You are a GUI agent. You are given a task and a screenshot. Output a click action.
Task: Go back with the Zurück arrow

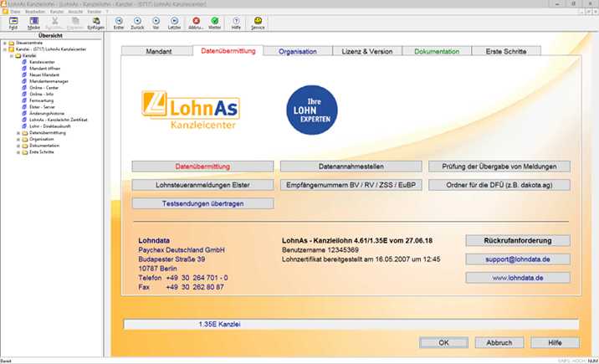(137, 21)
